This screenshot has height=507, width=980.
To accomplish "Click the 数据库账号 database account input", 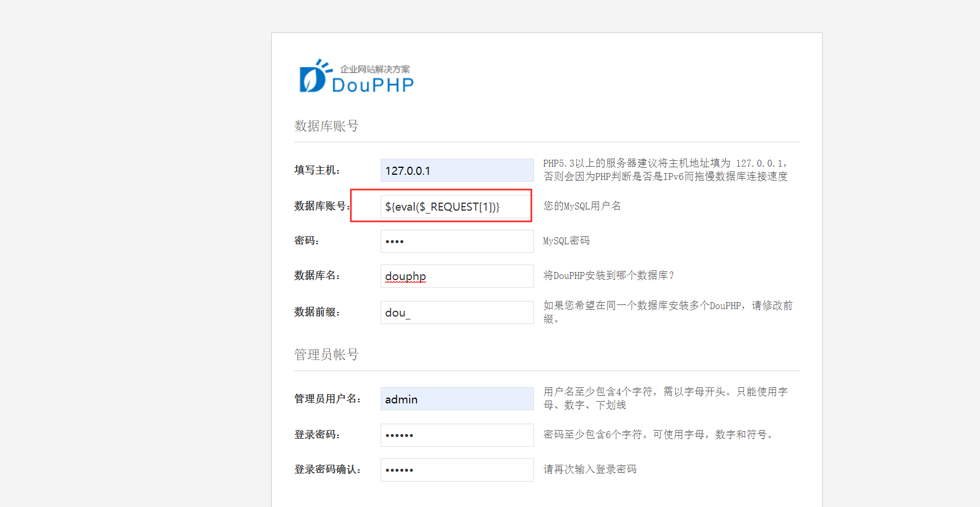I will click(457, 206).
